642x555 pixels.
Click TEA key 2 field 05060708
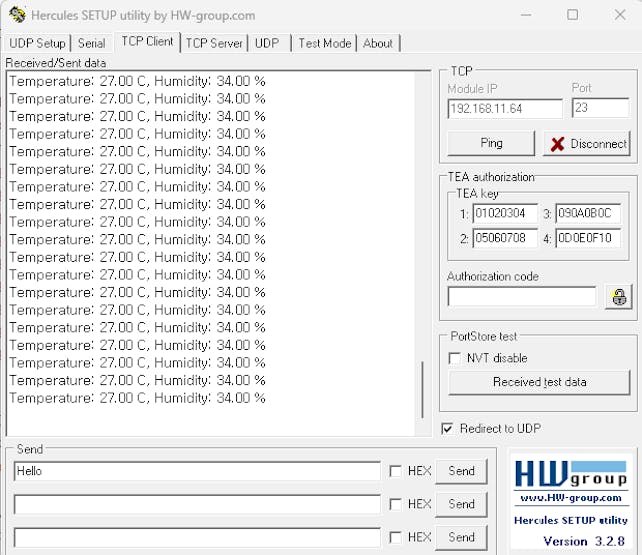505,238
